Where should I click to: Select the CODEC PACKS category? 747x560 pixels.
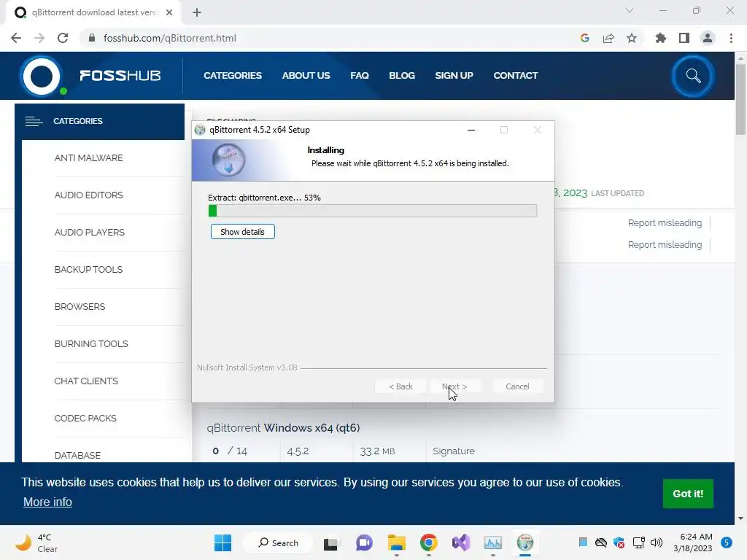(85, 418)
